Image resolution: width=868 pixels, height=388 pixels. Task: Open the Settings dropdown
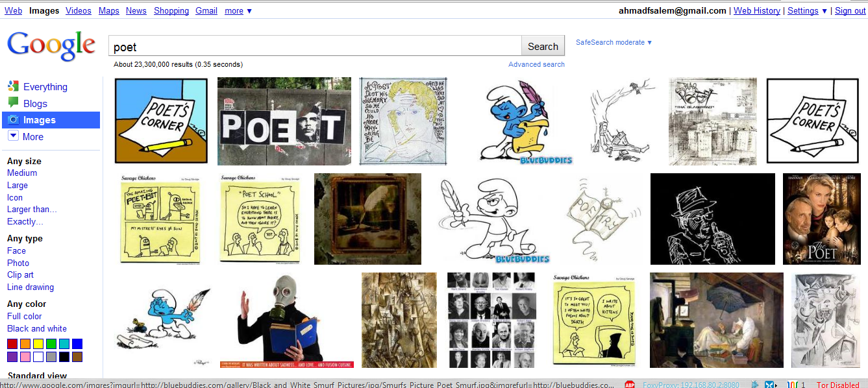(807, 11)
